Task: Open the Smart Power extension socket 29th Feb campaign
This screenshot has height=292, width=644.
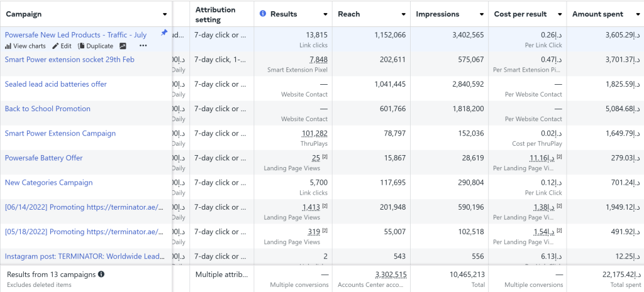Action: 70,60
